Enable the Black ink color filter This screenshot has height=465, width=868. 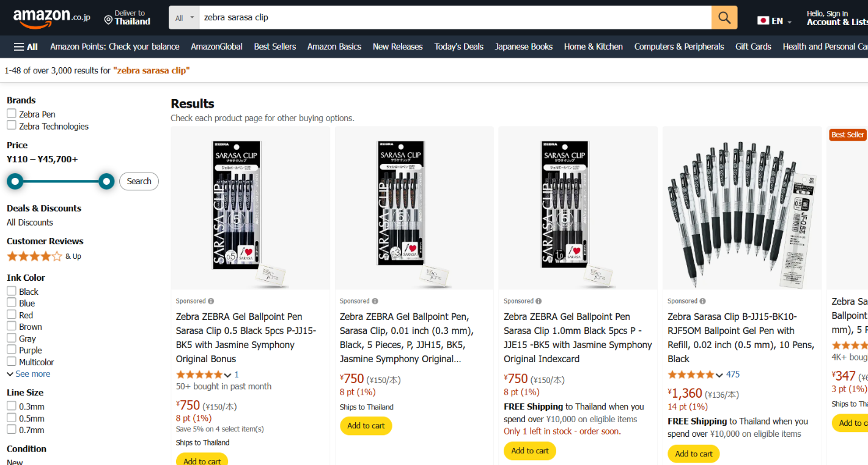[12, 291]
